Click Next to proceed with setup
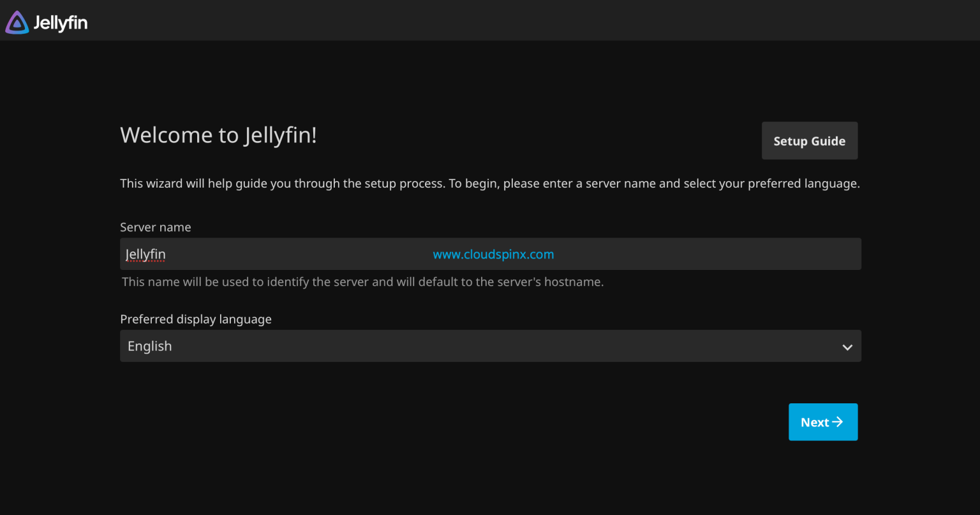 pos(823,422)
